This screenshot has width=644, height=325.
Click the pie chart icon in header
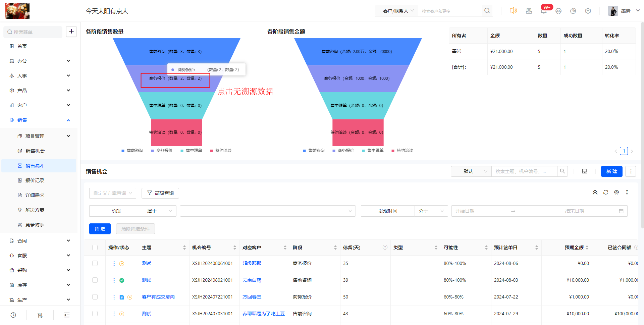point(573,11)
